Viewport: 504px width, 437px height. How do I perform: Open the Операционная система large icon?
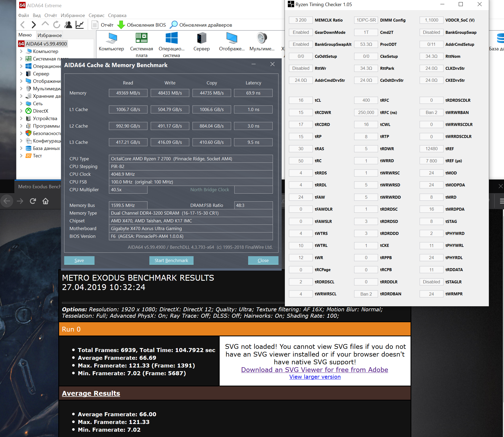[x=171, y=45]
